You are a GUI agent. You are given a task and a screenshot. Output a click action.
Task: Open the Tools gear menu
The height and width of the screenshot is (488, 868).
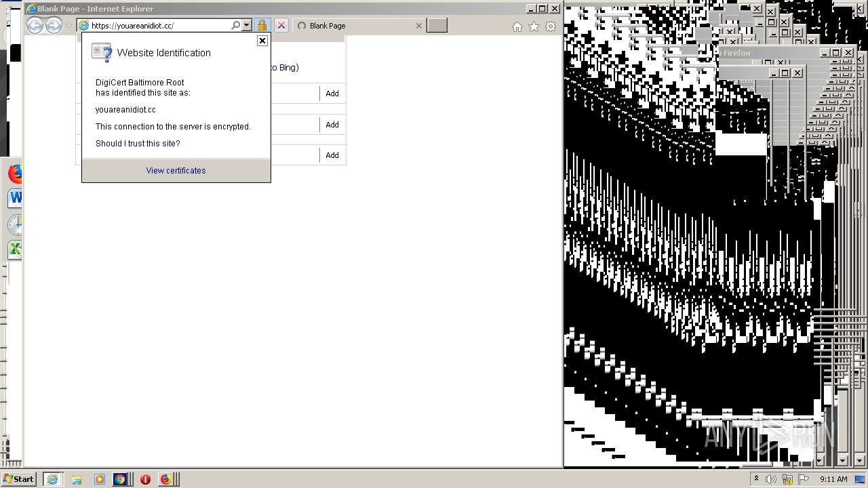[x=551, y=26]
